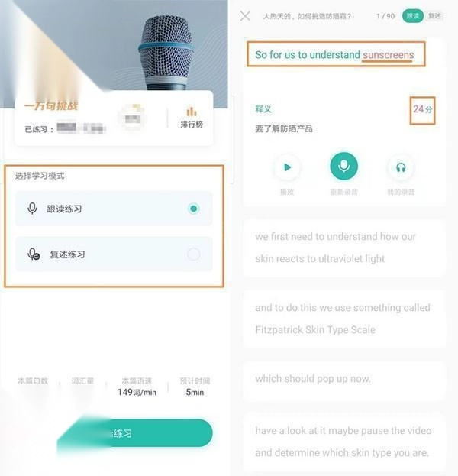This screenshot has width=458, height=476.
Task: Open the 一万句挑战 challenge title
Action: pos(51,105)
